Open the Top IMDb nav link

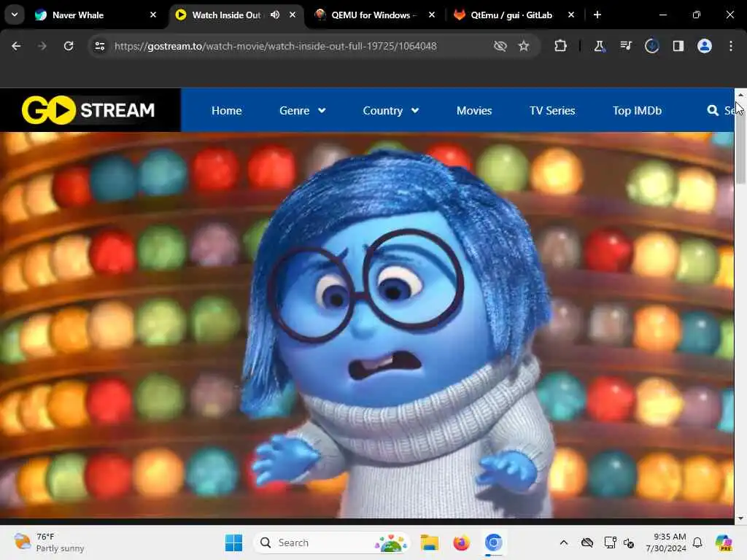[637, 111]
